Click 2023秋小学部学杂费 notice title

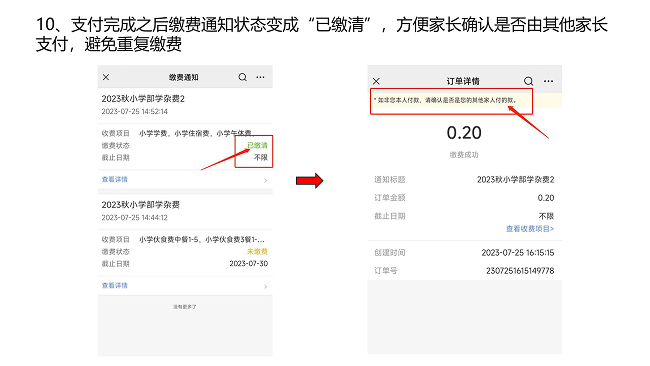pos(141,205)
